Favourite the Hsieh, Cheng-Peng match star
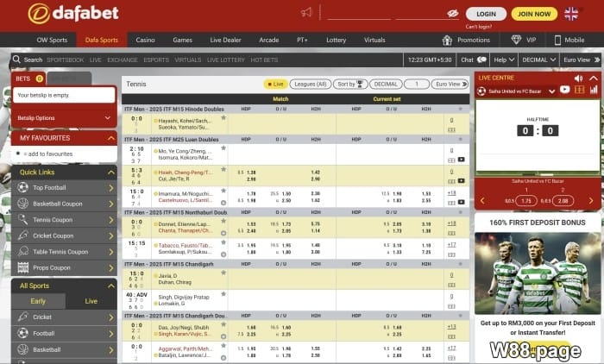Image resolution: width=604 pixels, height=364 pixels. coord(223,169)
